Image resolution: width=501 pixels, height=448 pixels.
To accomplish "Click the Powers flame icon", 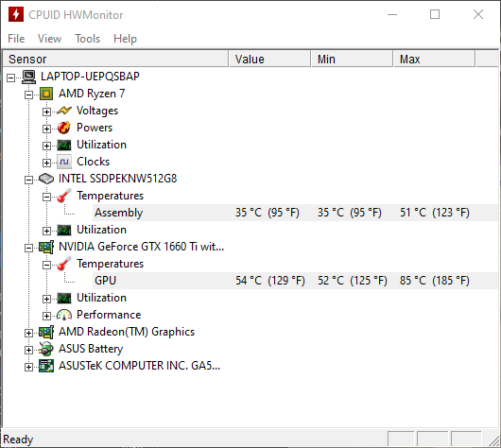I will tap(64, 128).
